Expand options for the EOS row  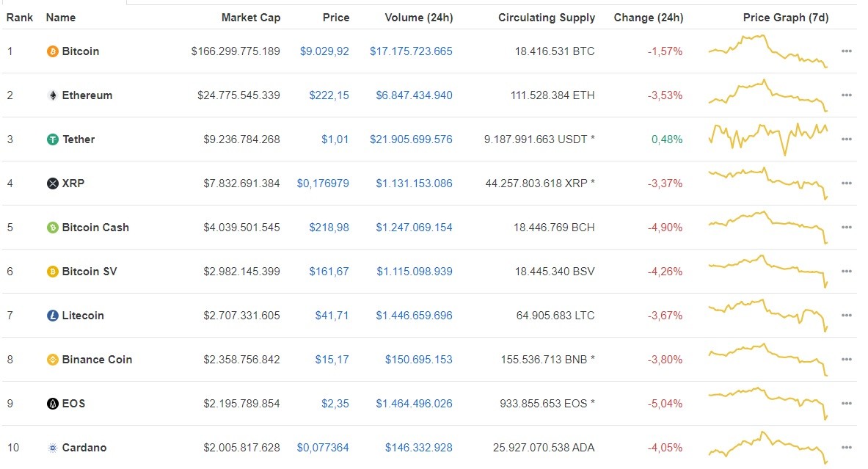[847, 404]
